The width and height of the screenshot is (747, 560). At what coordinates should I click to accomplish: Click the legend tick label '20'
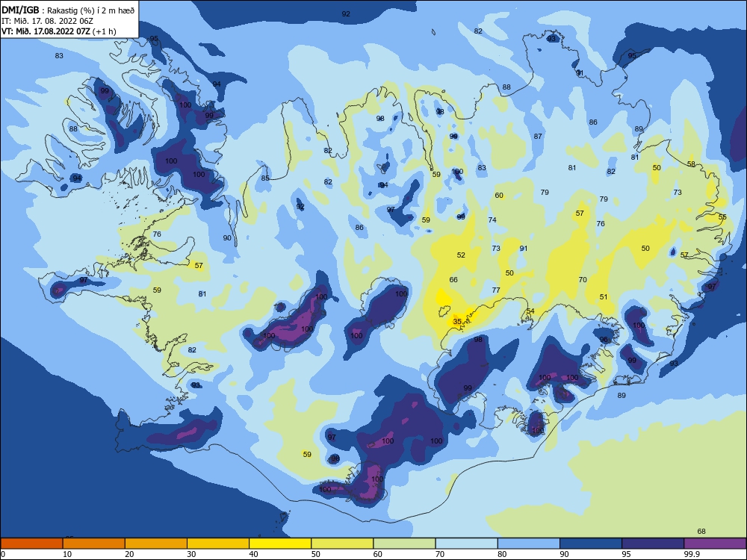click(129, 554)
